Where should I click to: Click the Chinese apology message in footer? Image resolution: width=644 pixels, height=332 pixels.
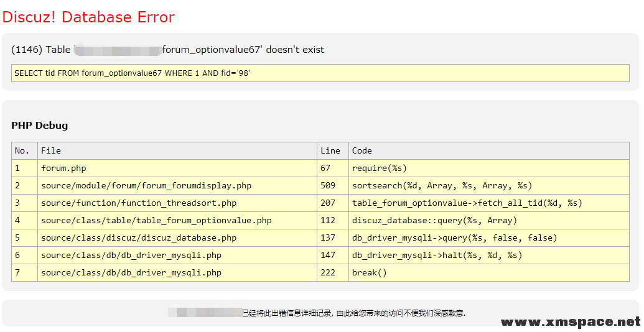coord(354,313)
